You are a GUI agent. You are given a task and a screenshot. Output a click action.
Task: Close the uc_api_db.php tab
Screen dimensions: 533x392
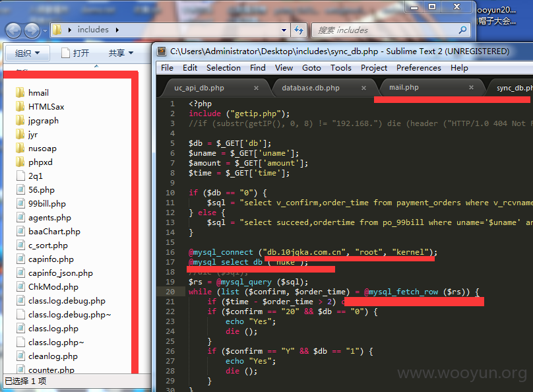(x=257, y=88)
